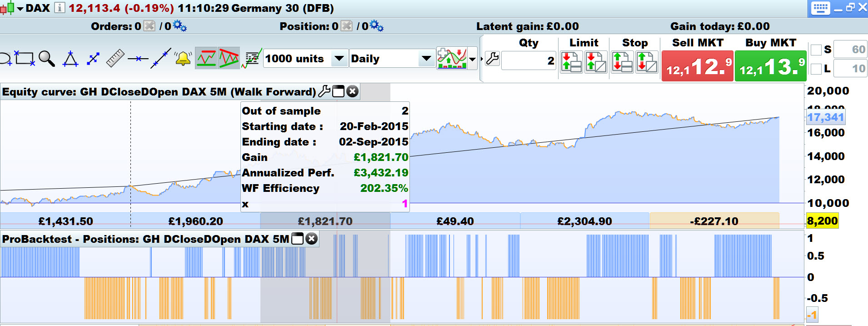Close the ProBacktest Positions panel
Image resolution: width=868 pixels, height=326 pixels.
coord(311,239)
